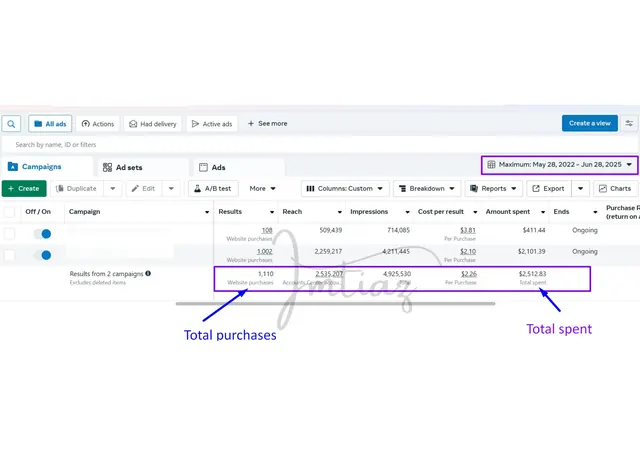Click the $2,101.39 amount spent value

(531, 252)
